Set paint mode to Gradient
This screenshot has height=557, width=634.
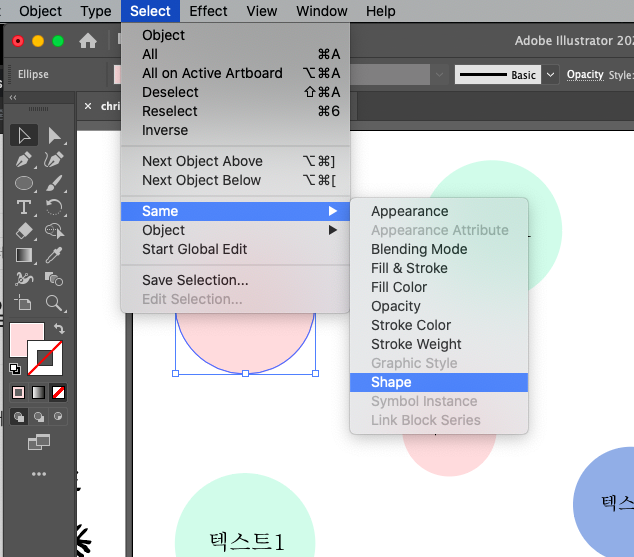(38, 392)
